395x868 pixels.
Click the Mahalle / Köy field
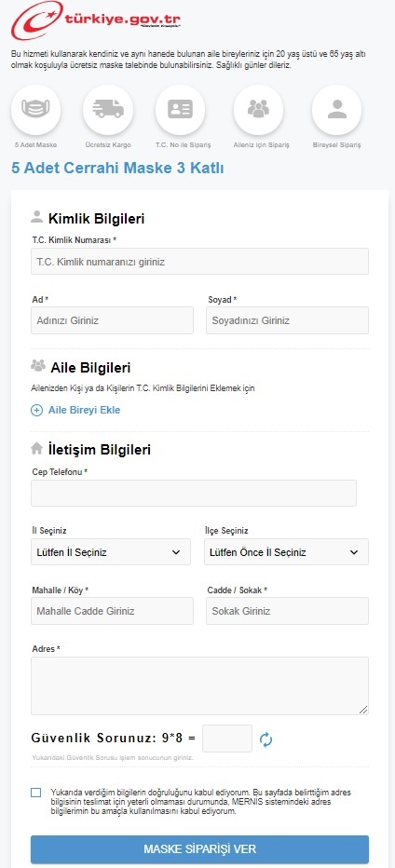click(x=113, y=611)
